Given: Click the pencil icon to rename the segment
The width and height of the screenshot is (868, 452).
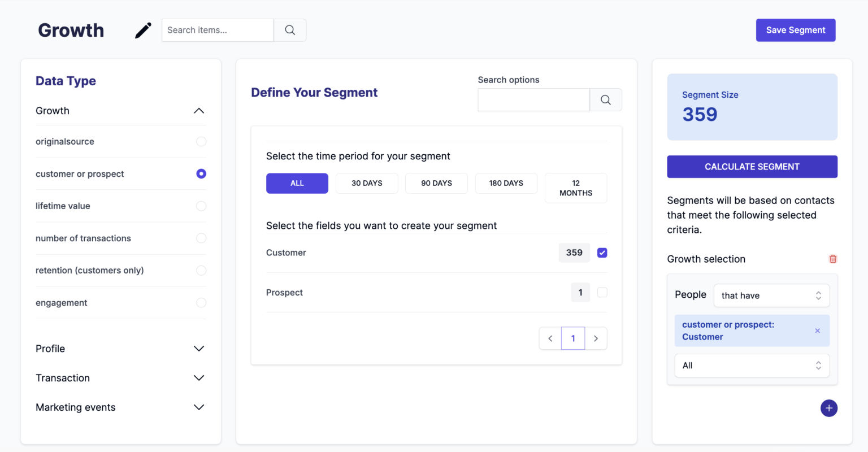Looking at the screenshot, I should [142, 30].
